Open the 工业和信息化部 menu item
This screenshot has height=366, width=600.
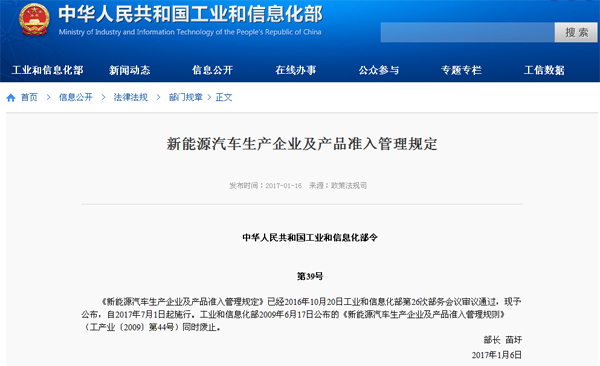coord(47,70)
